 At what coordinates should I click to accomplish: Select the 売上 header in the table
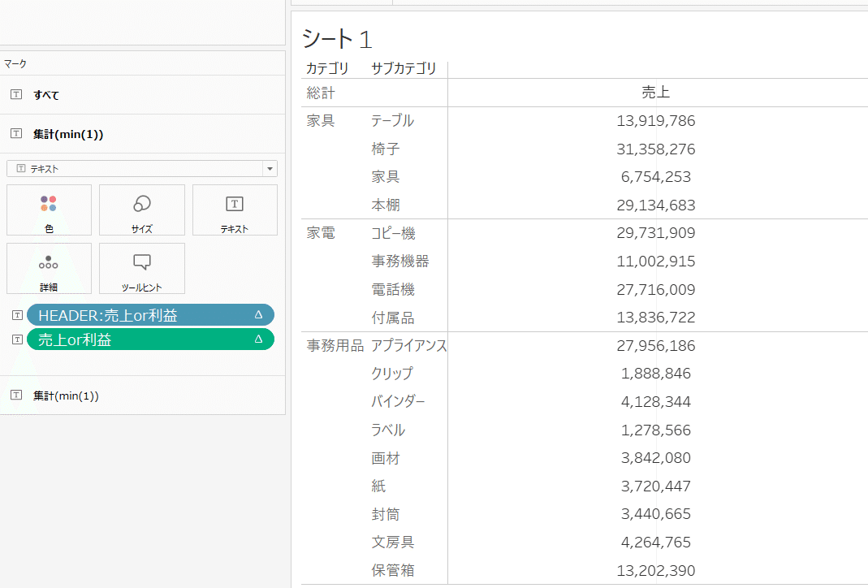pyautogui.click(x=655, y=93)
